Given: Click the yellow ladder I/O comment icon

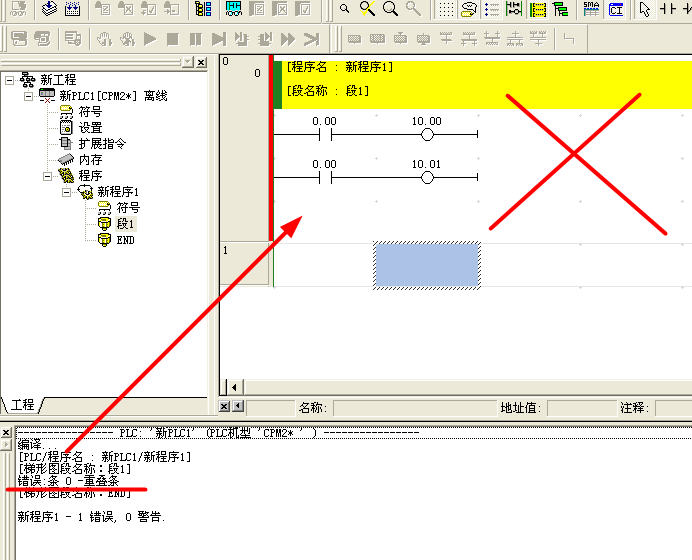Looking at the screenshot, I should [537, 10].
